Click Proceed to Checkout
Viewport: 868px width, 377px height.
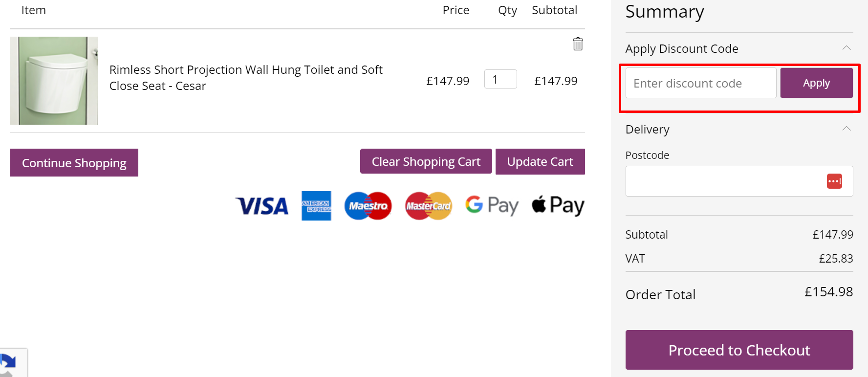coord(739,350)
